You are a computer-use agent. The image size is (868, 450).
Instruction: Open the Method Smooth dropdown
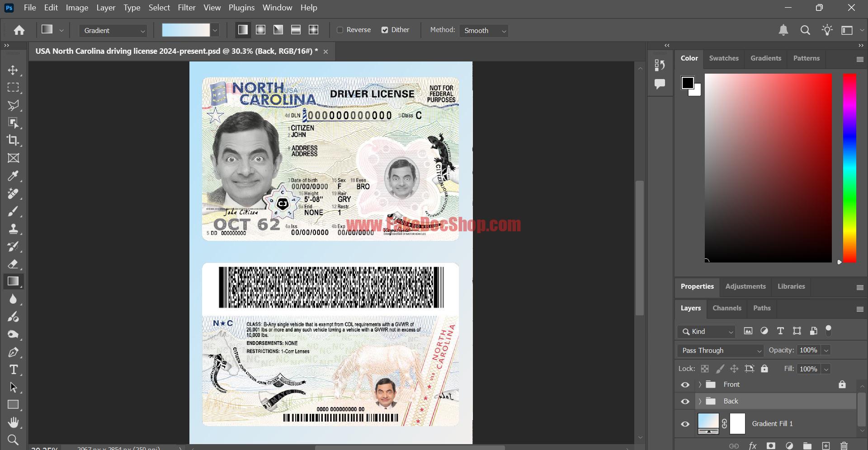(484, 30)
